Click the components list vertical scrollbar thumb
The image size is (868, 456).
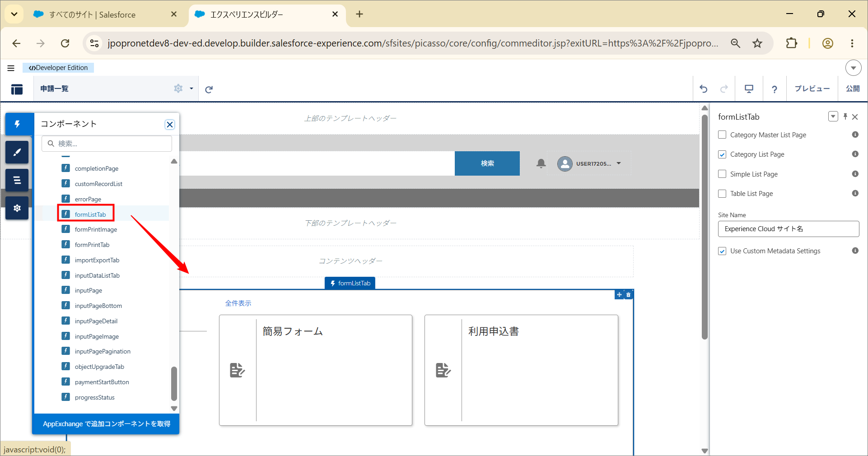(174, 383)
